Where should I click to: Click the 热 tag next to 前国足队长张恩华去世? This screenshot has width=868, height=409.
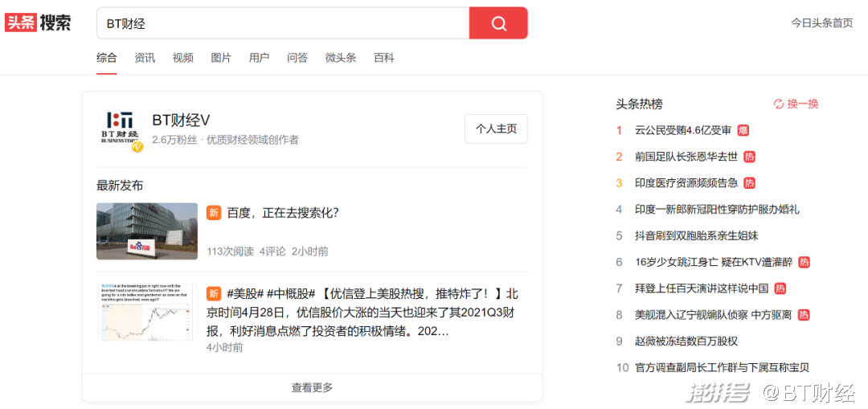749,157
